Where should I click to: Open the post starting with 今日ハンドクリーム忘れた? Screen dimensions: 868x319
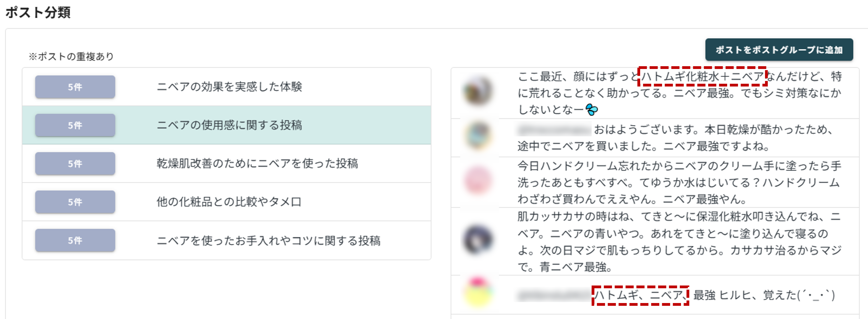[679, 182]
